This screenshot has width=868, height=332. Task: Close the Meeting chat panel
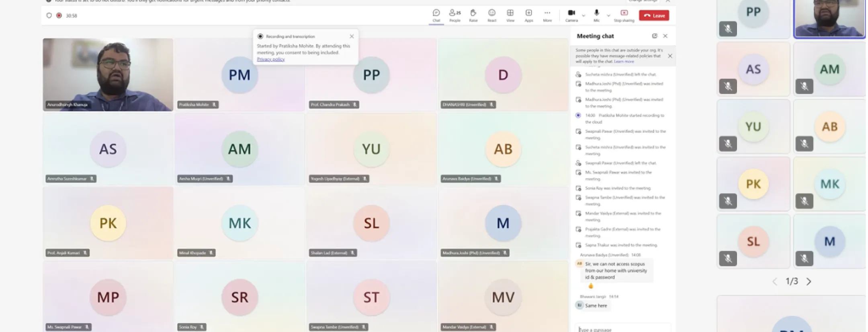665,36
